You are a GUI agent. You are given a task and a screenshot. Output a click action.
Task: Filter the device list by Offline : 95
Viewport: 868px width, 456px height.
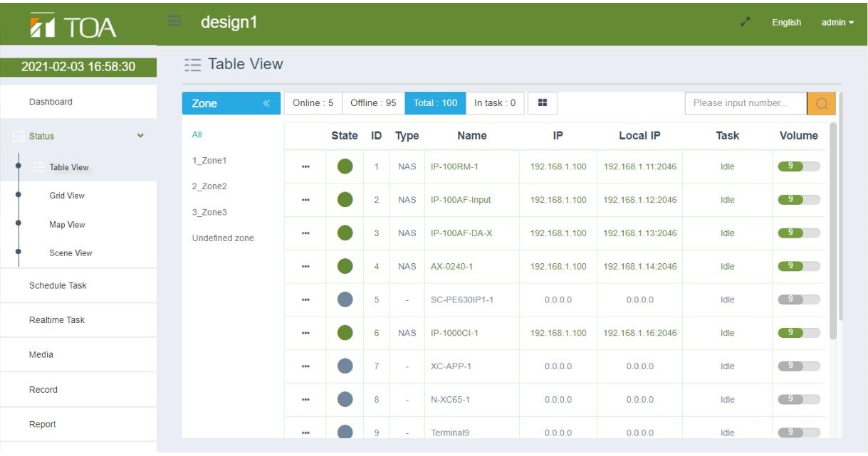[x=373, y=103]
